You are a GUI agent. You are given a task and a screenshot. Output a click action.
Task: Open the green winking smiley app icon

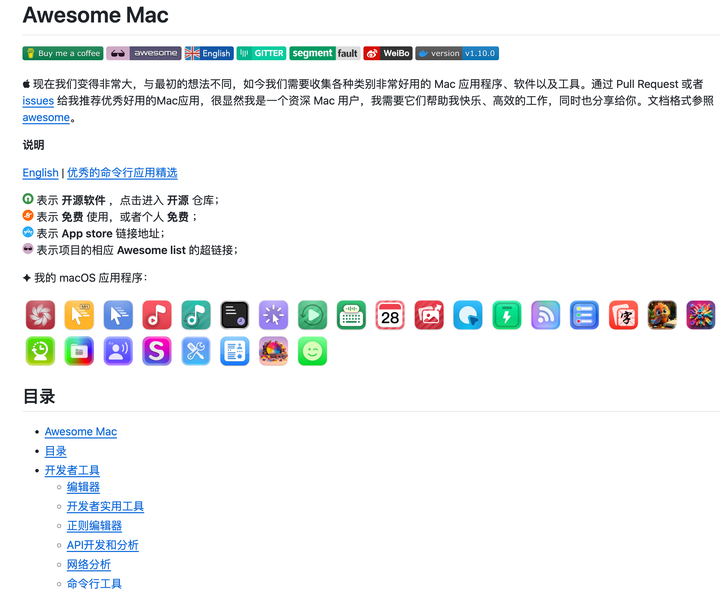(313, 351)
